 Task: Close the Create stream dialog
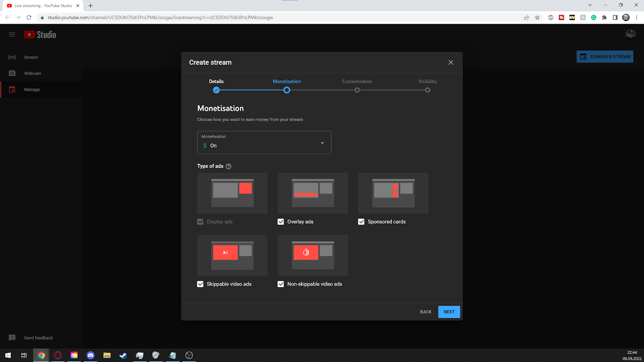click(x=451, y=62)
